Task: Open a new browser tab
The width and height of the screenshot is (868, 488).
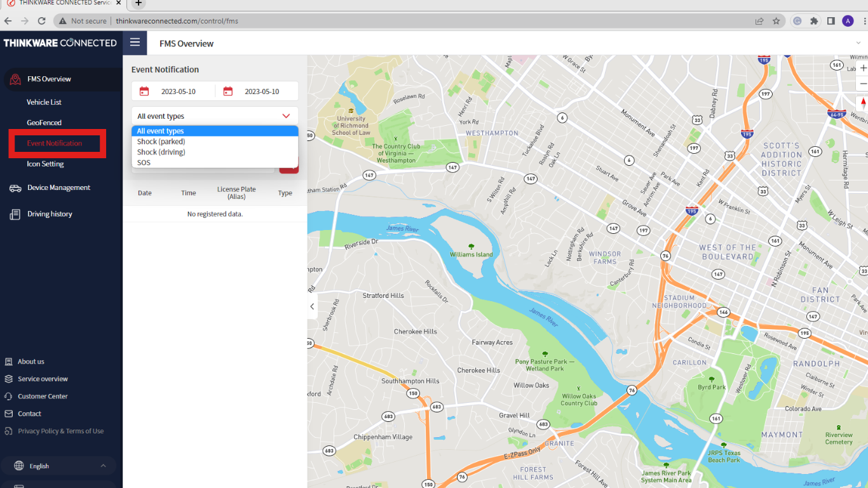Action: 139,3
